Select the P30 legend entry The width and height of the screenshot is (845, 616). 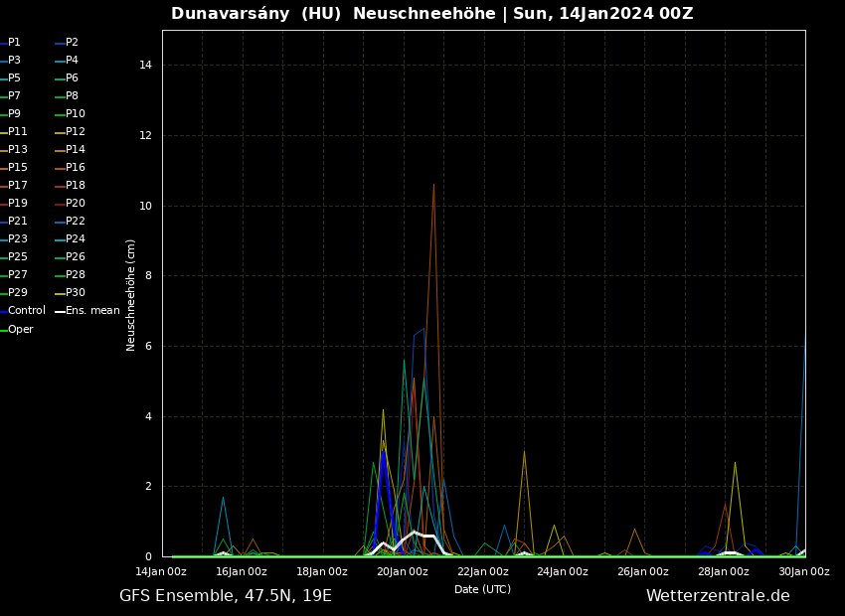tap(75, 293)
